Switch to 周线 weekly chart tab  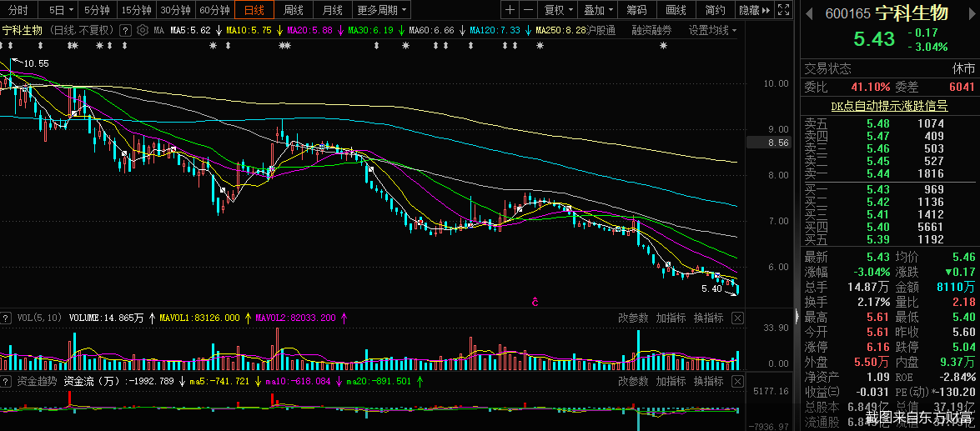point(293,10)
